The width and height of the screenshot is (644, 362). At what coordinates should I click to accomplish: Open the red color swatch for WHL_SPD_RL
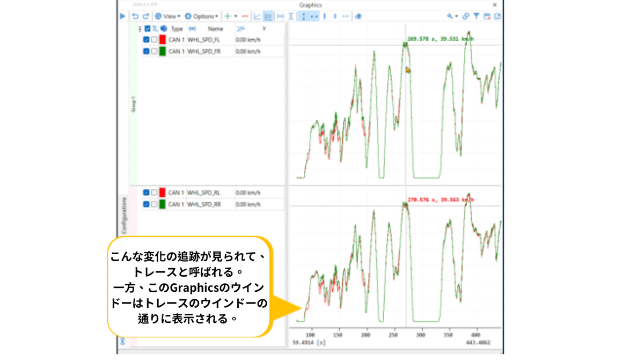coord(163,193)
